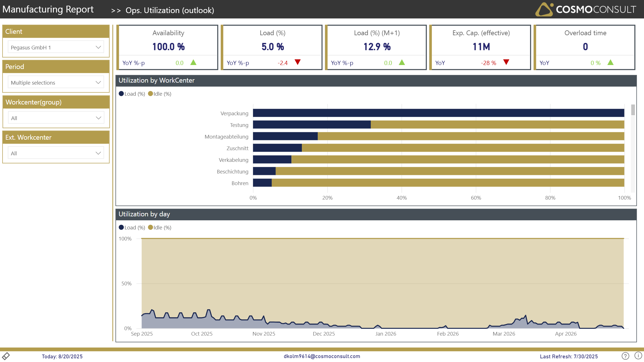The width and height of the screenshot is (644, 362).
Task: Click the COSMO CONSULT logo
Action: point(586,9)
